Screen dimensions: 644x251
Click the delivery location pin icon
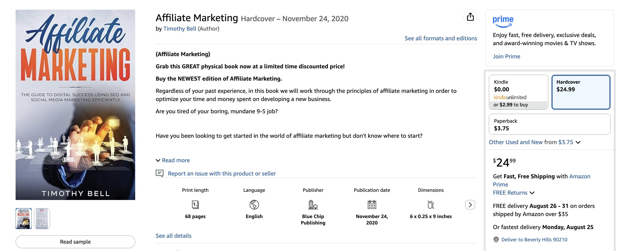[x=496, y=239]
